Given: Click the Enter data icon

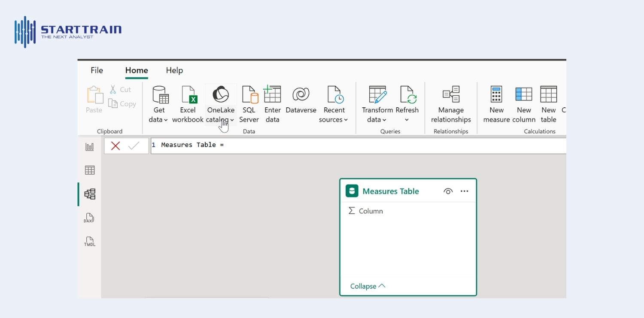Looking at the screenshot, I should tap(272, 95).
